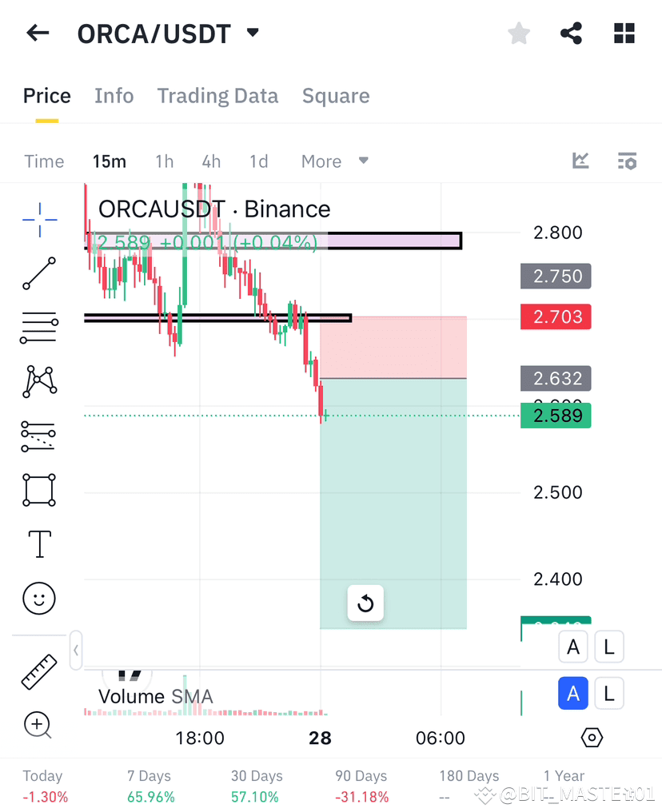Select the crosshair cursor tool
This screenshot has width=662, height=812.
[x=38, y=219]
